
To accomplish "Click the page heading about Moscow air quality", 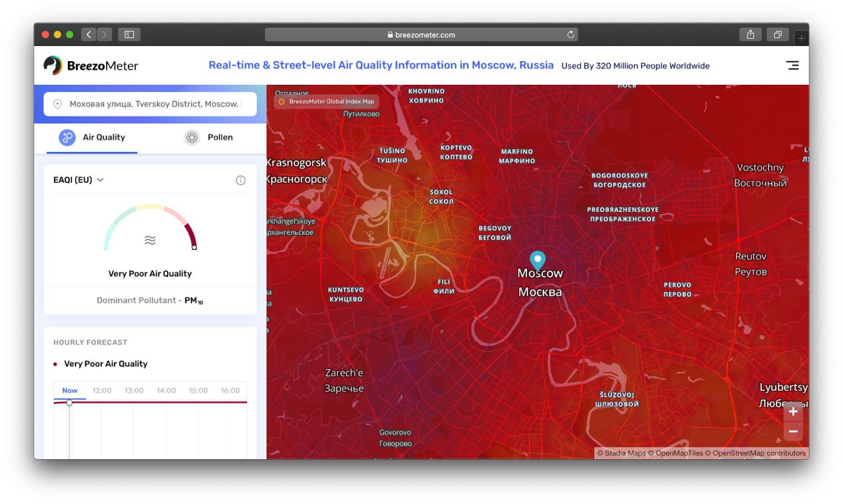I will [381, 65].
